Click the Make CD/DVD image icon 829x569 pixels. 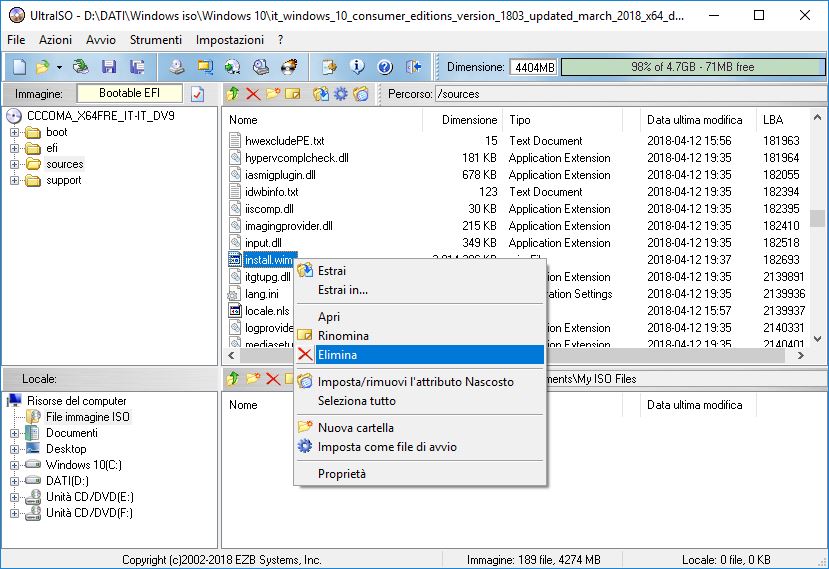(177, 67)
